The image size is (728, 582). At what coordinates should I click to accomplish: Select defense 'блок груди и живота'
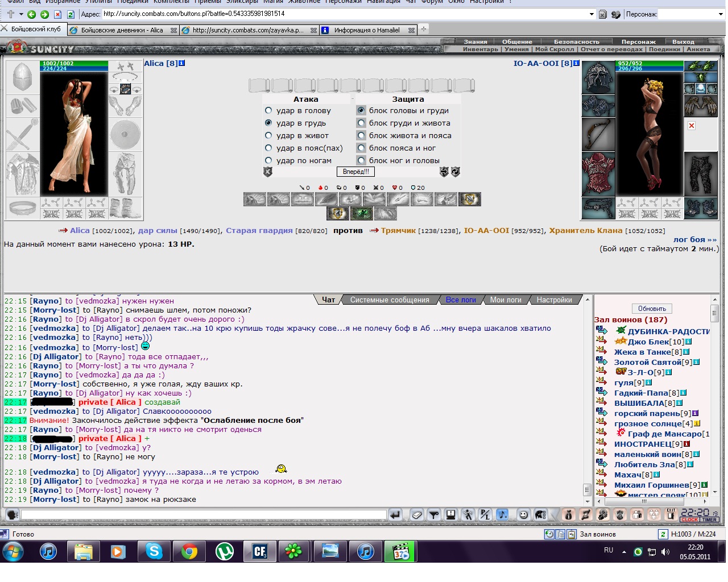361,123
